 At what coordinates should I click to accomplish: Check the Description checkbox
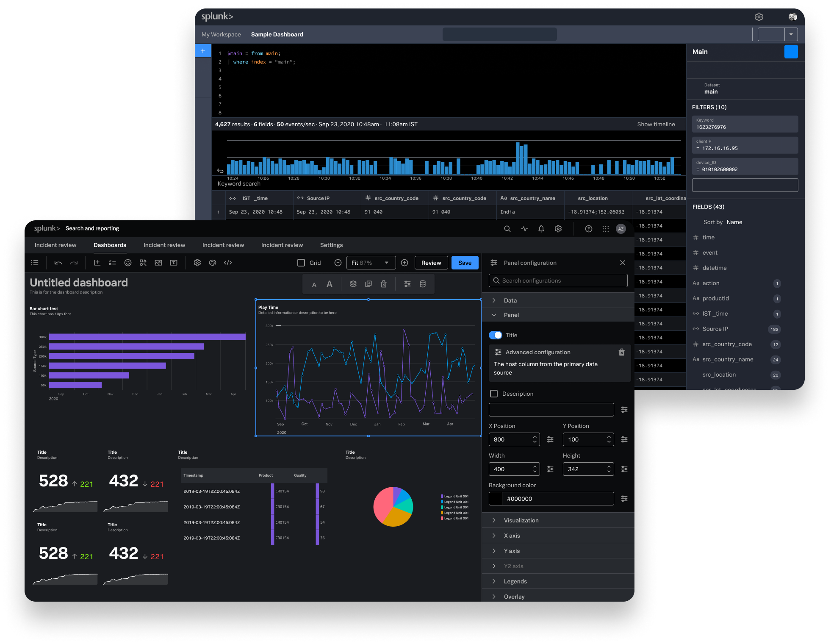pos(494,394)
